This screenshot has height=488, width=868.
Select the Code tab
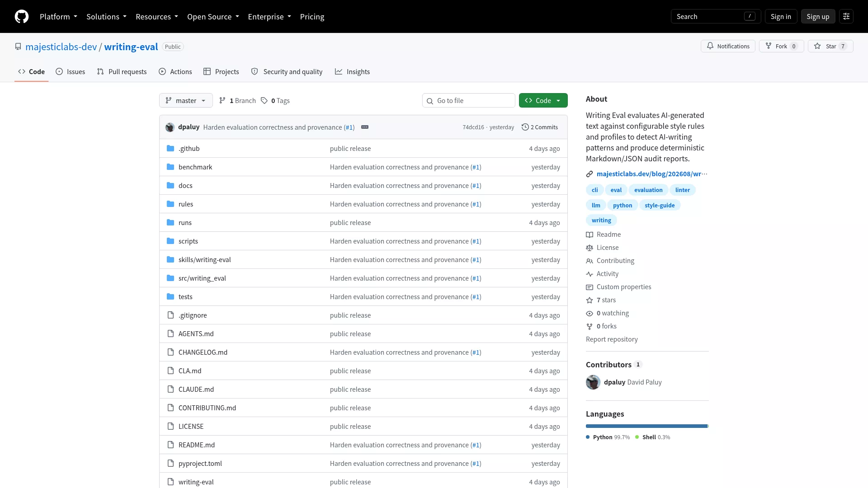pyautogui.click(x=32, y=72)
